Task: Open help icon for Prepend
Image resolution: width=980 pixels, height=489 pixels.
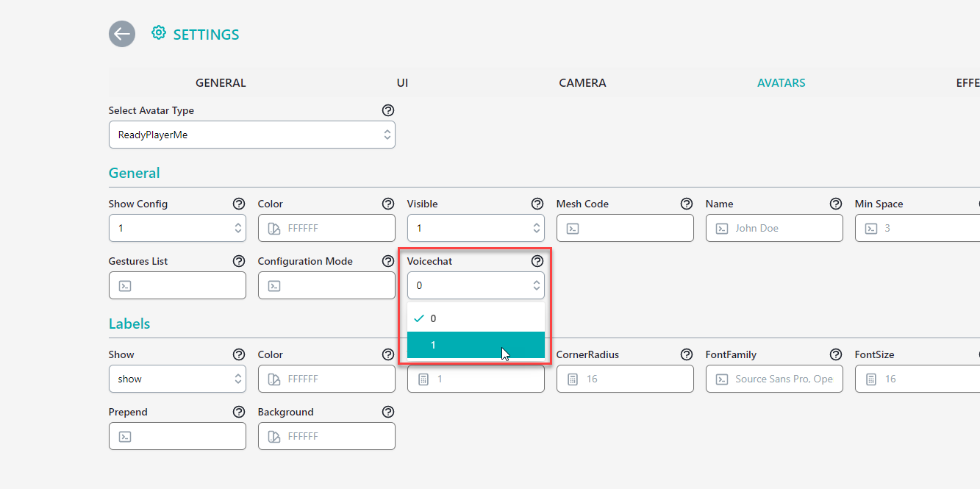Action: point(239,412)
